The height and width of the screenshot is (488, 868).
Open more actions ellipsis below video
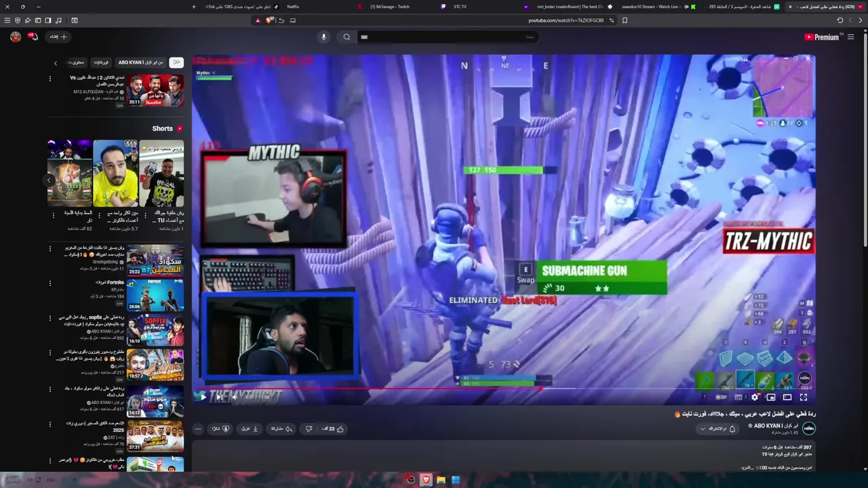pyautogui.click(x=198, y=429)
